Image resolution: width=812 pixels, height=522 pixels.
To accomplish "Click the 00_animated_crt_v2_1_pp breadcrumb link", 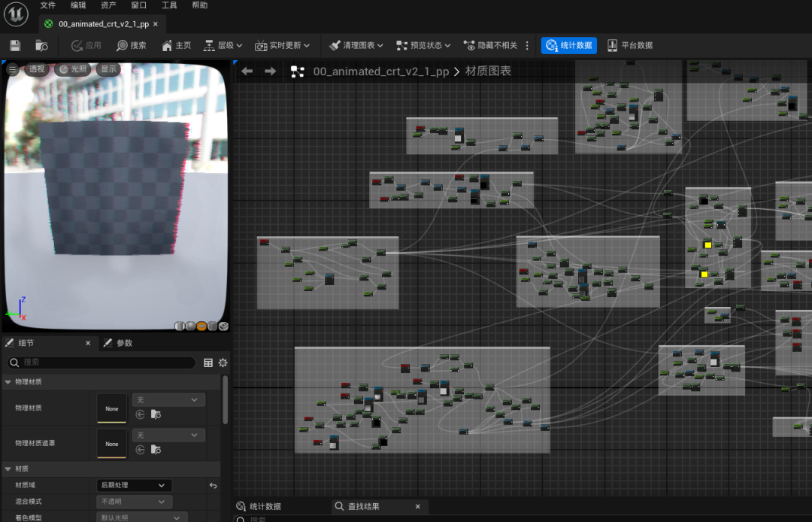I will point(380,71).
